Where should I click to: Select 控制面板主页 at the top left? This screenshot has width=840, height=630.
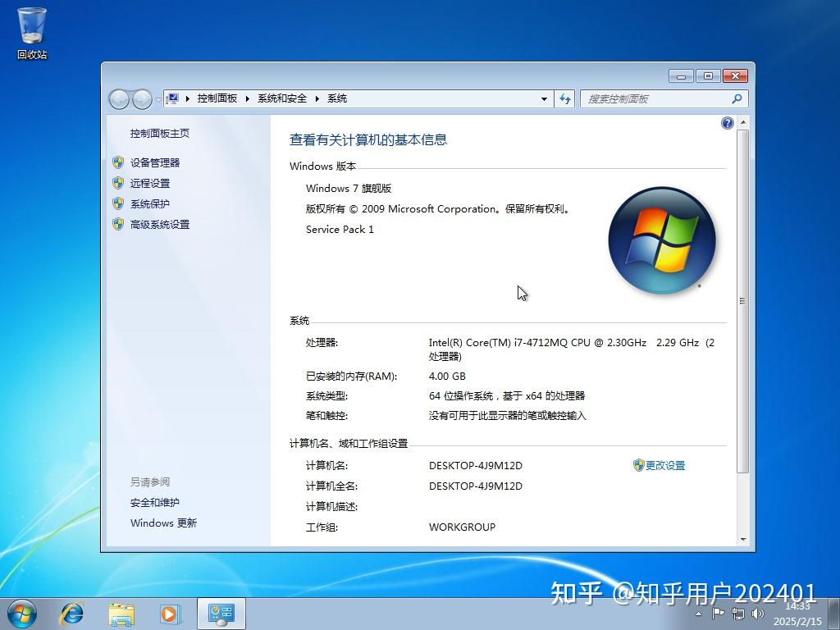159,133
